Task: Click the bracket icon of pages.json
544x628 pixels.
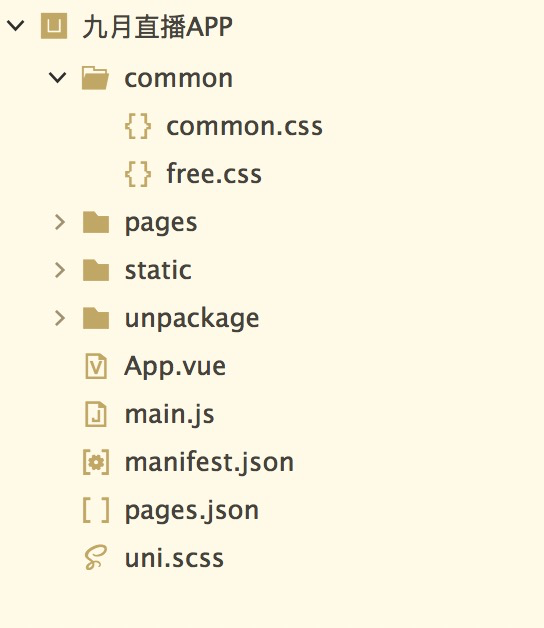Action: click(96, 510)
